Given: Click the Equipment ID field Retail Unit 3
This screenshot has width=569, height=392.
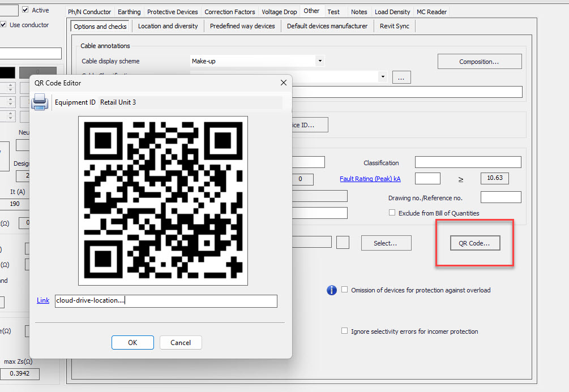Looking at the screenshot, I should [190, 102].
